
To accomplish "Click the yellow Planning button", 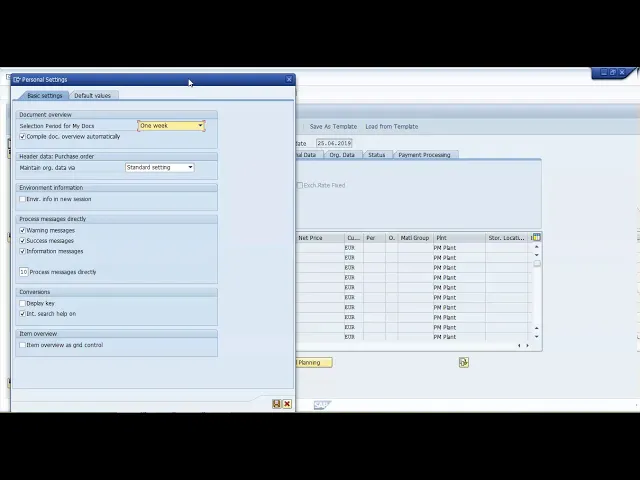I will tap(313, 362).
